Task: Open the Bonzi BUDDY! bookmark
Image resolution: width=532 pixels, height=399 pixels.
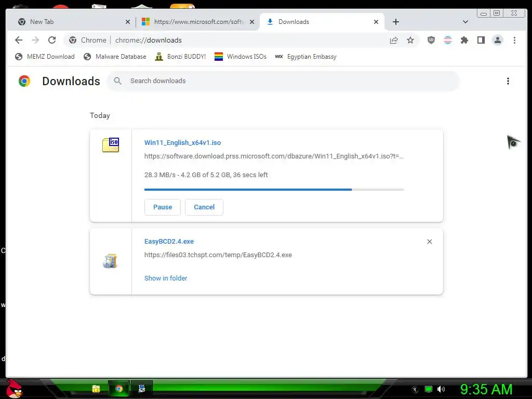Action: (180, 57)
